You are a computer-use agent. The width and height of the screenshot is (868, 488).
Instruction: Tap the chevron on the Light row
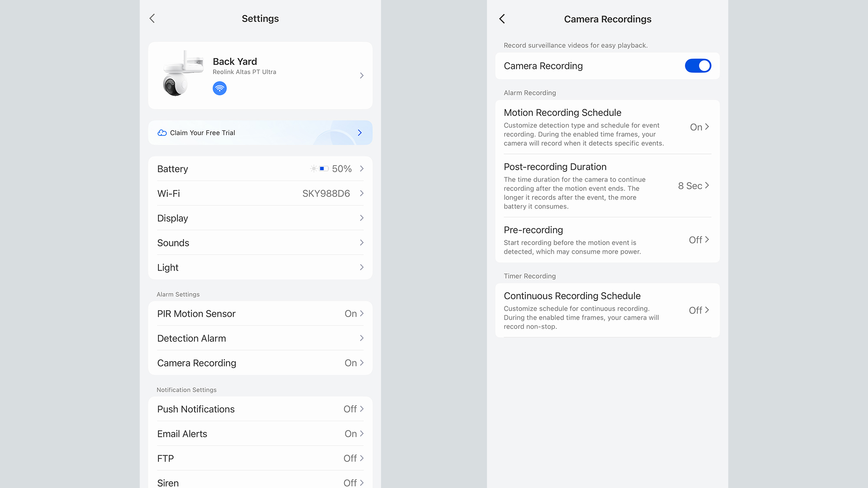click(362, 267)
